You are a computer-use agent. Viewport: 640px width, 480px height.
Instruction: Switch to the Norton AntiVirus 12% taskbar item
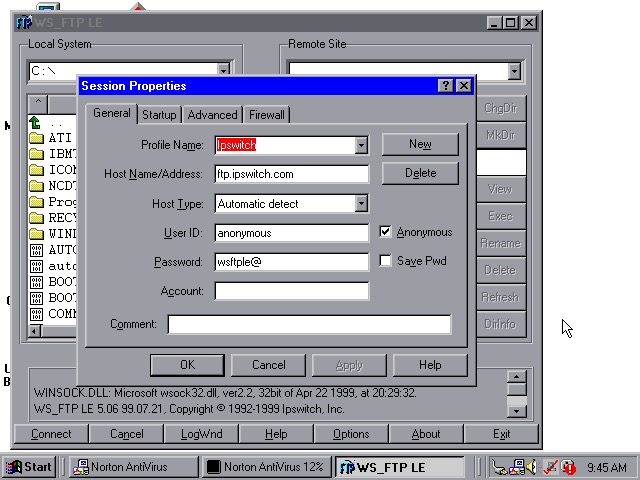(x=266, y=467)
